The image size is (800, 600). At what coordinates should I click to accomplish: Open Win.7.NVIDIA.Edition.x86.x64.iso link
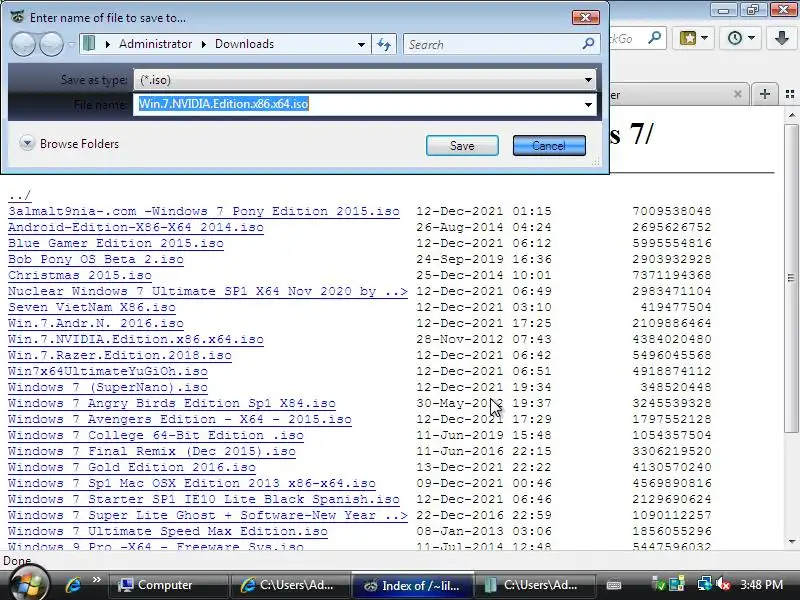[136, 339]
